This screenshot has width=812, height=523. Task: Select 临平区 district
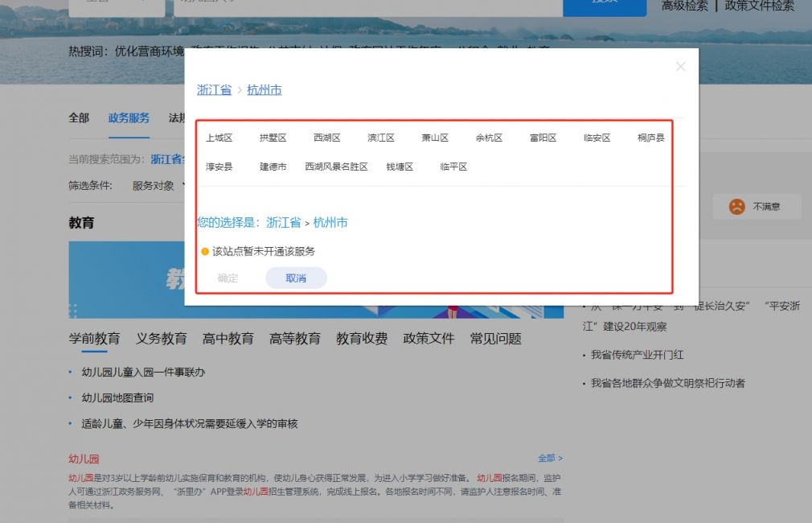(x=453, y=167)
